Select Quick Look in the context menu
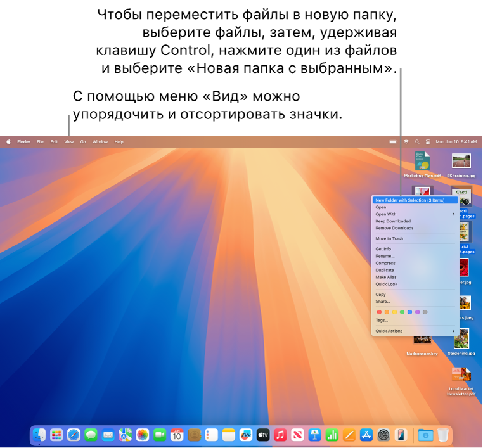483x448 pixels. click(x=415, y=284)
